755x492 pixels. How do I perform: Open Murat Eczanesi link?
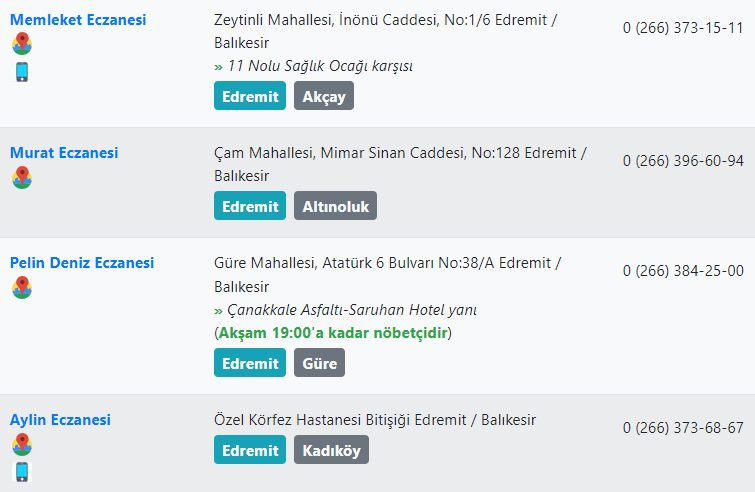64,153
